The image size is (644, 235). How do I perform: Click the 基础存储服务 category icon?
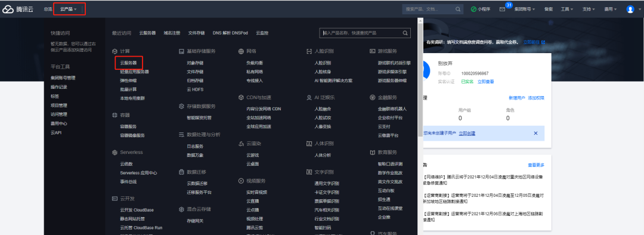181,51
